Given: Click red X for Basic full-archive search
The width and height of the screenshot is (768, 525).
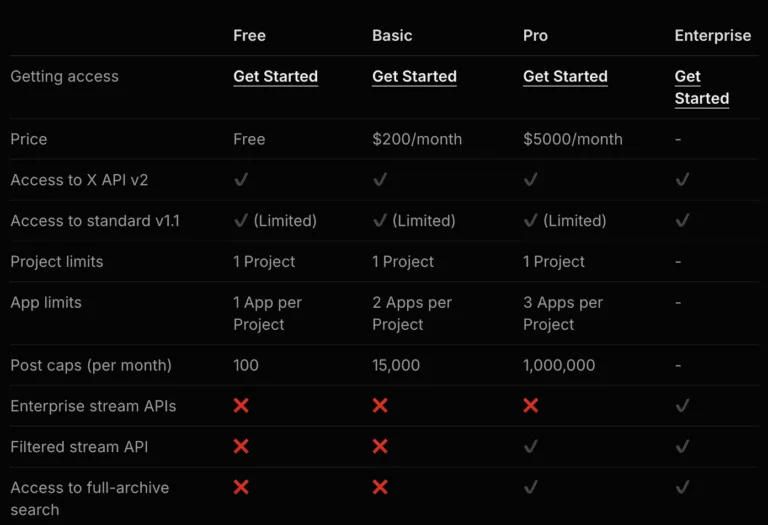Looking at the screenshot, I should pyautogui.click(x=380, y=488).
